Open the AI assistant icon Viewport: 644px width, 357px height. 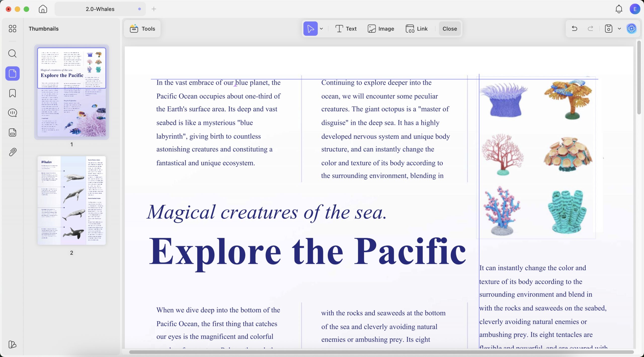[632, 29]
